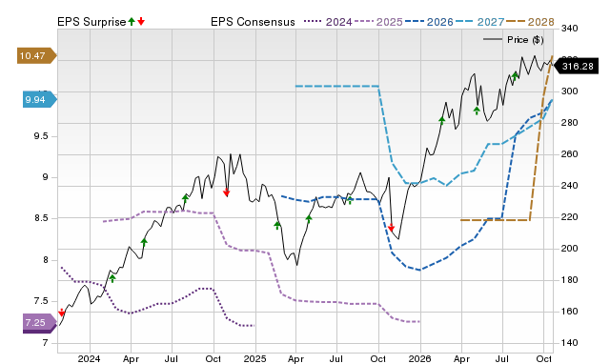Viewport: 610px width, 364px height.
Task: Click the light blue 9.94 value tag
Action: 40,99
